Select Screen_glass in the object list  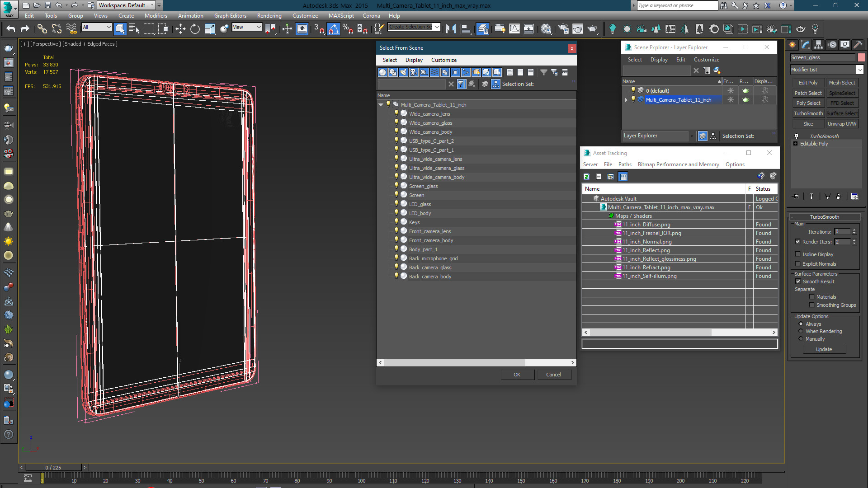point(423,186)
